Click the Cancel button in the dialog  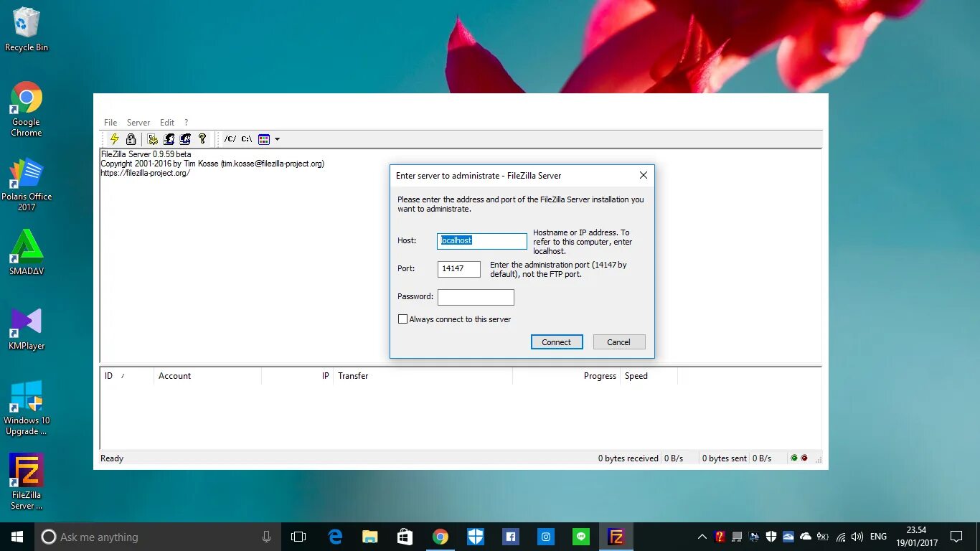(x=619, y=342)
